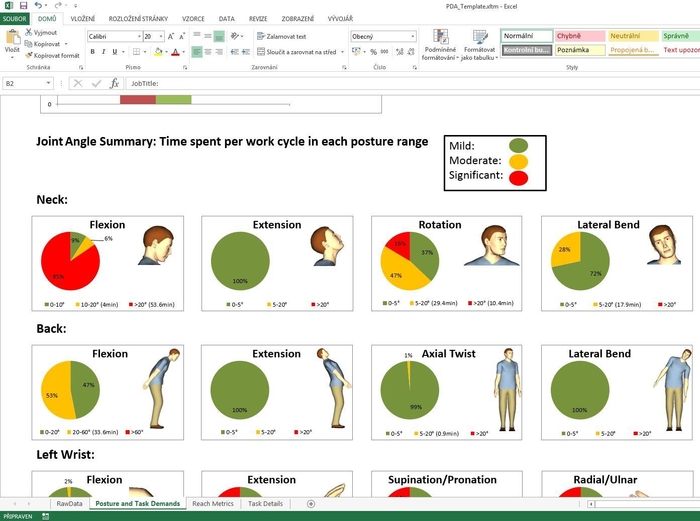The width and height of the screenshot is (700, 521).
Task: Expand the Name Box B2 dropdown
Action: [48, 83]
